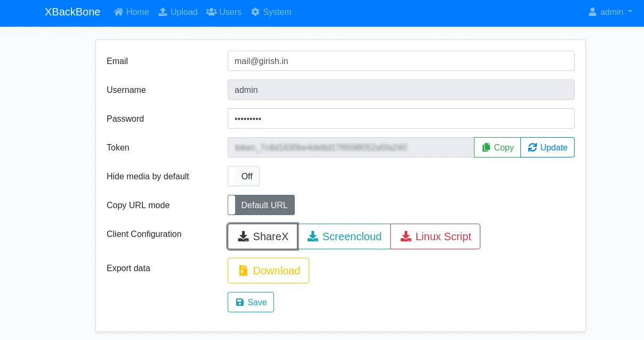The image size is (644, 340).
Task: Select Home from the top navigation
Action: [131, 12]
